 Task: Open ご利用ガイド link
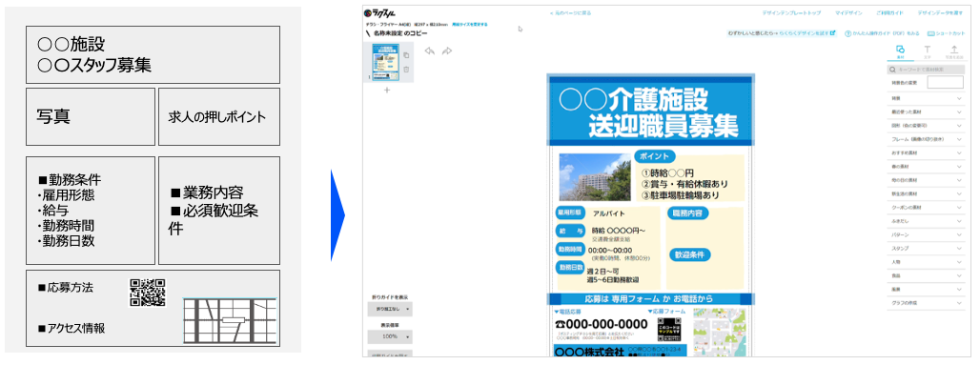(890, 12)
